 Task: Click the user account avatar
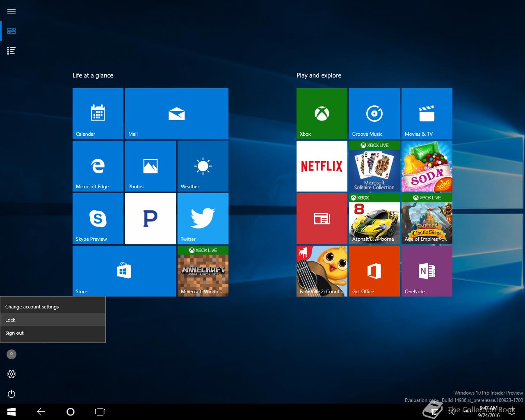click(x=11, y=354)
